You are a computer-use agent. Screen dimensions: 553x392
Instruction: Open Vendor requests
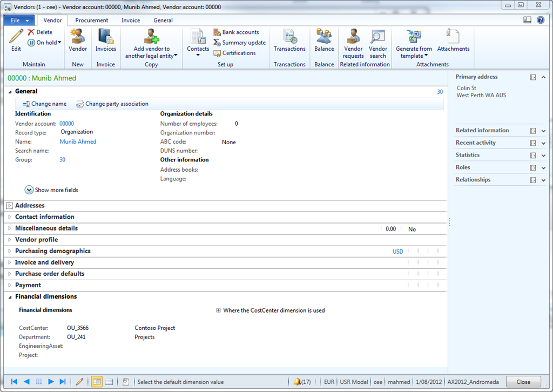[x=353, y=43]
